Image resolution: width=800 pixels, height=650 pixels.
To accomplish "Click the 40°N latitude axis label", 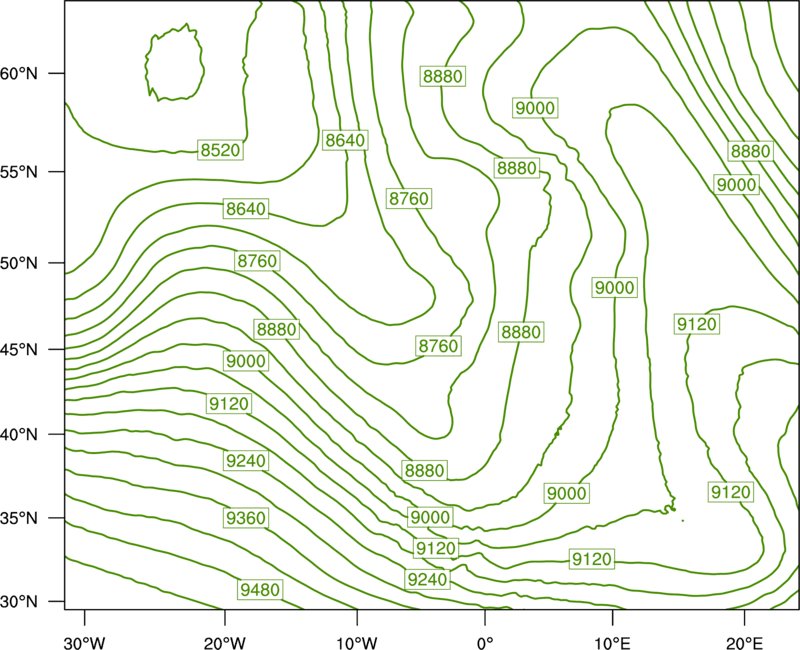I will pyautogui.click(x=19, y=435).
